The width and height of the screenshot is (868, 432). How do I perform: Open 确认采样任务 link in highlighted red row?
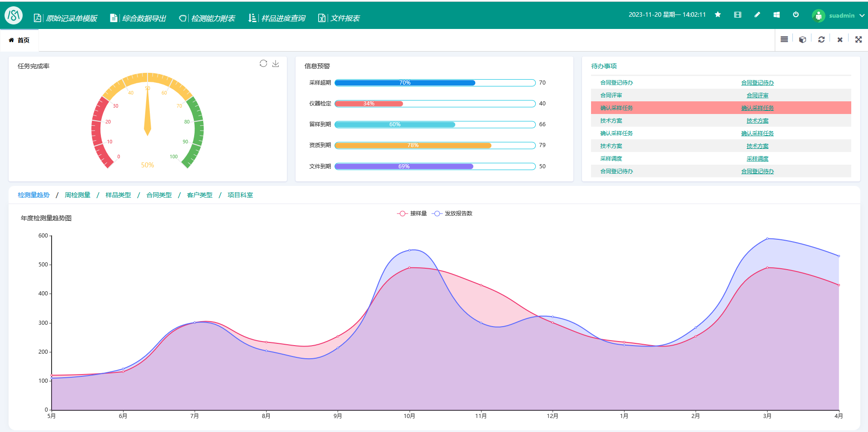pos(757,108)
